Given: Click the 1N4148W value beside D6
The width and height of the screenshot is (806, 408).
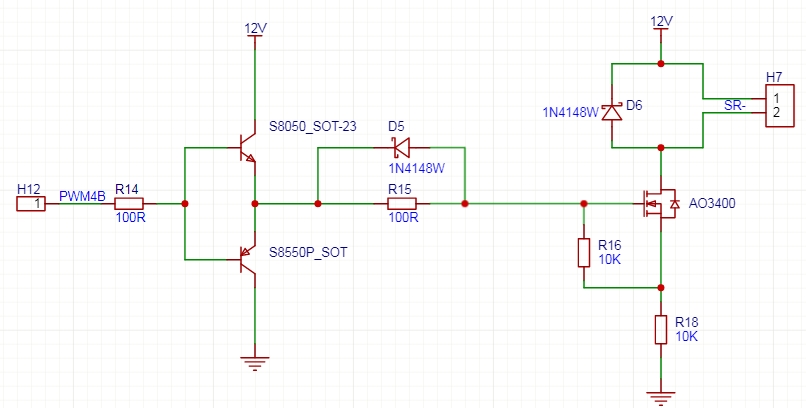Looking at the screenshot, I should (x=571, y=112).
